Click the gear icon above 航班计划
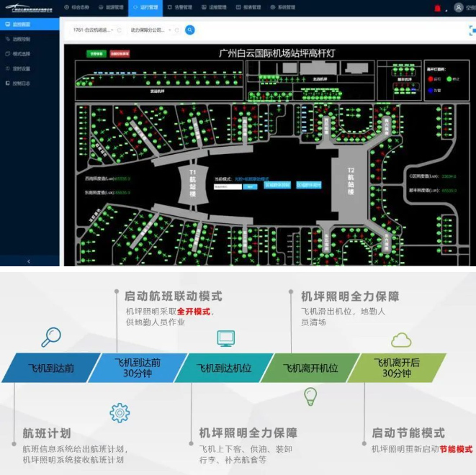This screenshot has height=475, width=476. tap(119, 412)
